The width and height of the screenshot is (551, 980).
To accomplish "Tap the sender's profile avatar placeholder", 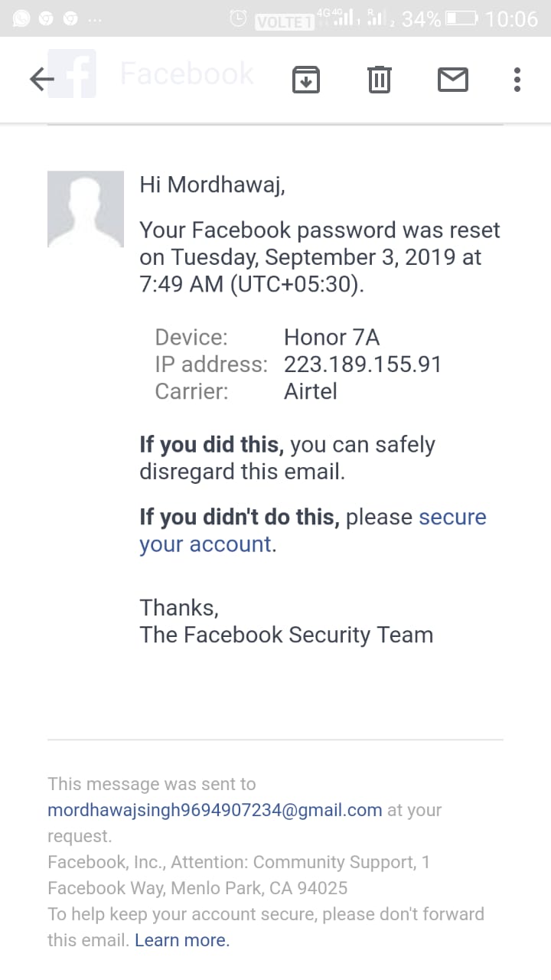I will [86, 209].
